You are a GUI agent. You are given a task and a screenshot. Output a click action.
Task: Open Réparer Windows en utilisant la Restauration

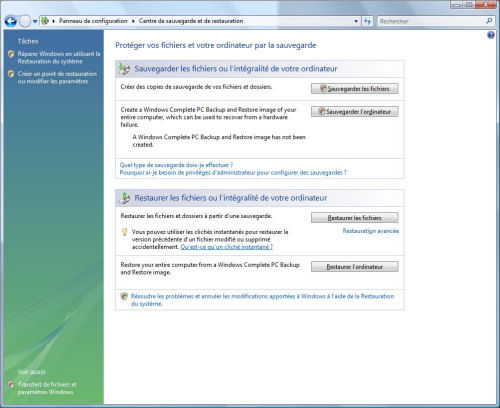coord(59,57)
